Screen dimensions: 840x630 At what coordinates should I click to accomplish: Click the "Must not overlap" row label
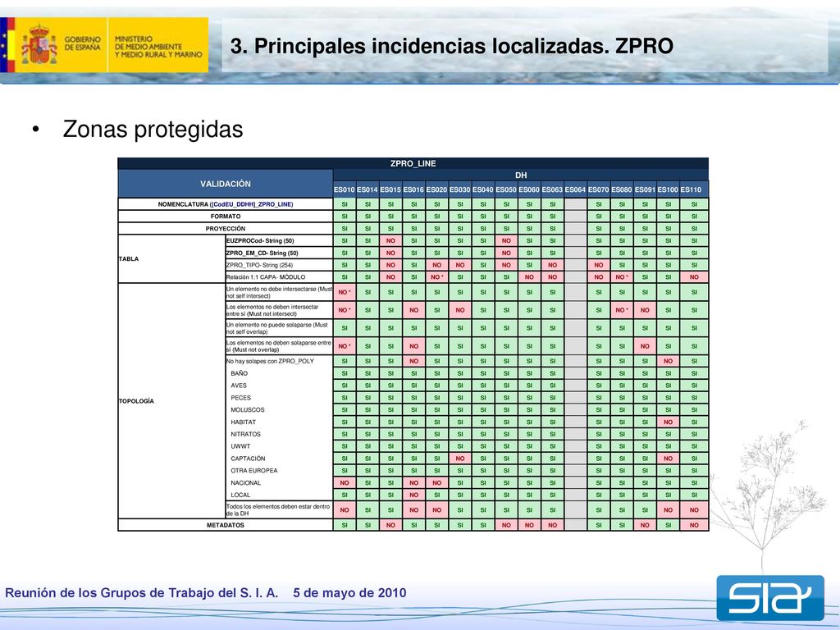(x=279, y=346)
